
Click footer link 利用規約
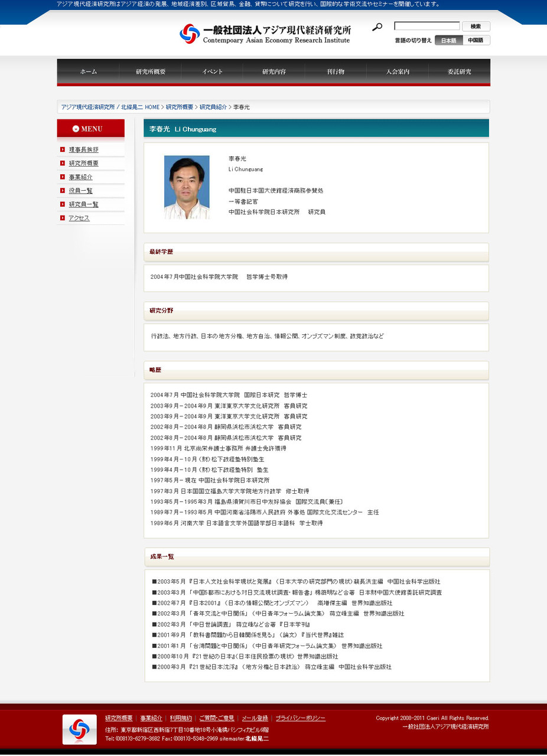click(x=181, y=718)
